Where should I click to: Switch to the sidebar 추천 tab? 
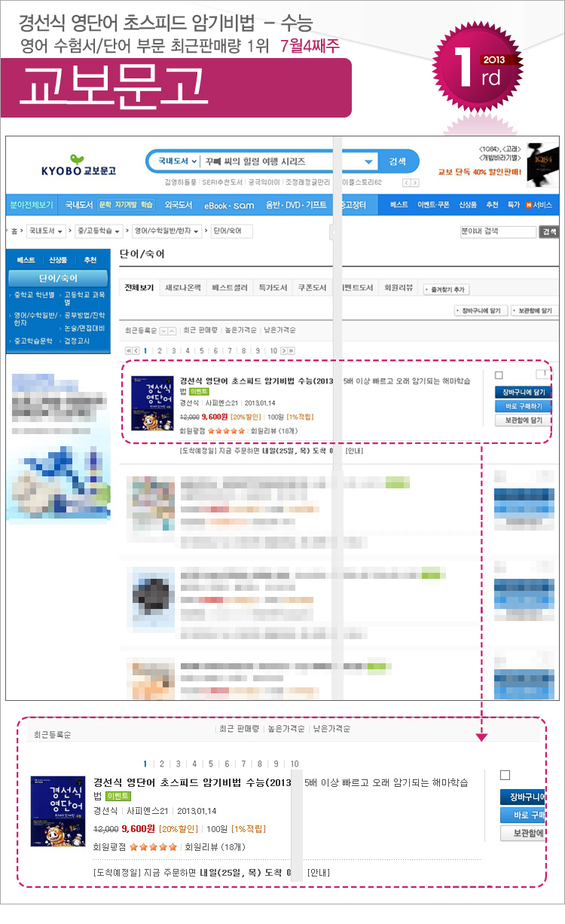pos(90,260)
